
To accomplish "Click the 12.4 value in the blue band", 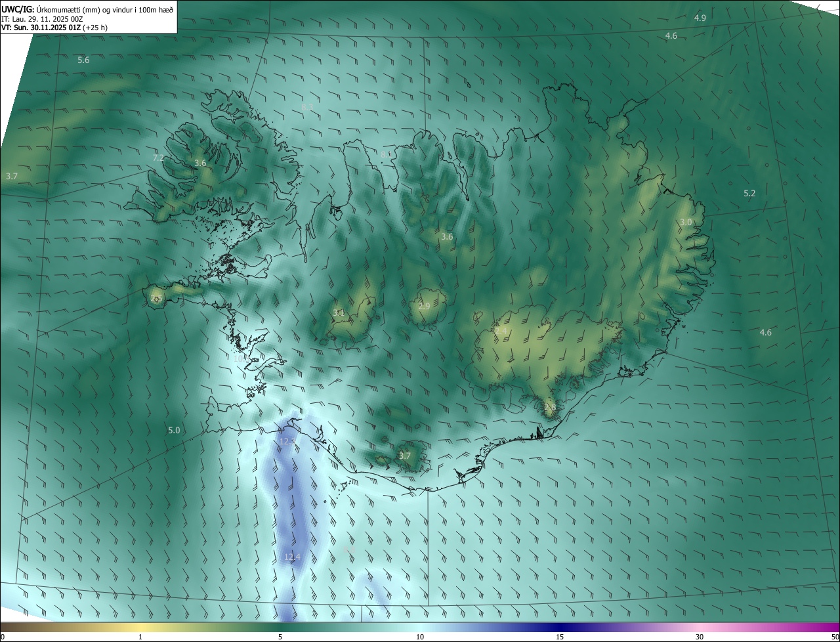I will [292, 557].
